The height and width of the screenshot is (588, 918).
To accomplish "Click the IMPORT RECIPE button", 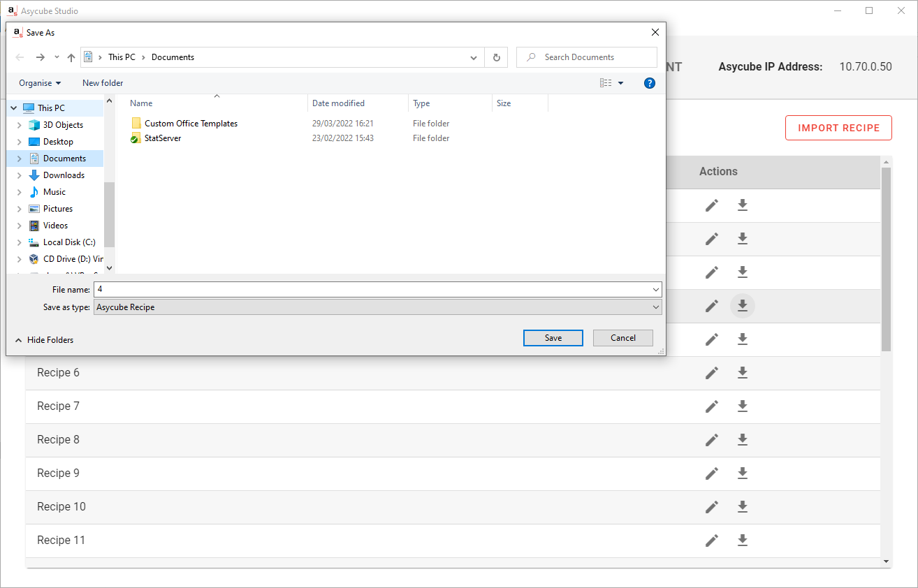I will click(838, 128).
